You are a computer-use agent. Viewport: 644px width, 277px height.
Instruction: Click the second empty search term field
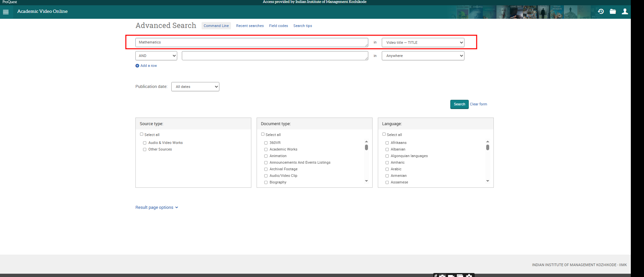pyautogui.click(x=275, y=56)
